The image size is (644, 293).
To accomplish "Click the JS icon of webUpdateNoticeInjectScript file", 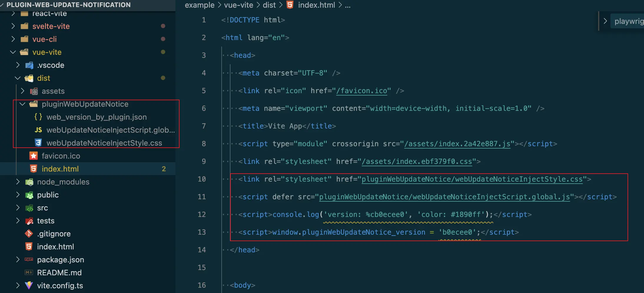I will [x=38, y=130].
